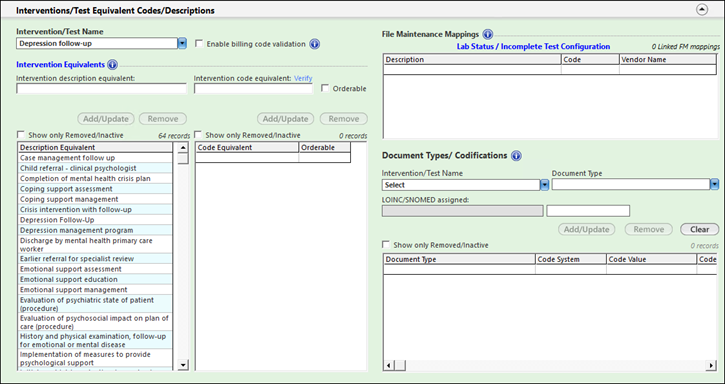The height and width of the screenshot is (384, 725).
Task: Open the Document Type dropdown
Action: click(x=714, y=185)
